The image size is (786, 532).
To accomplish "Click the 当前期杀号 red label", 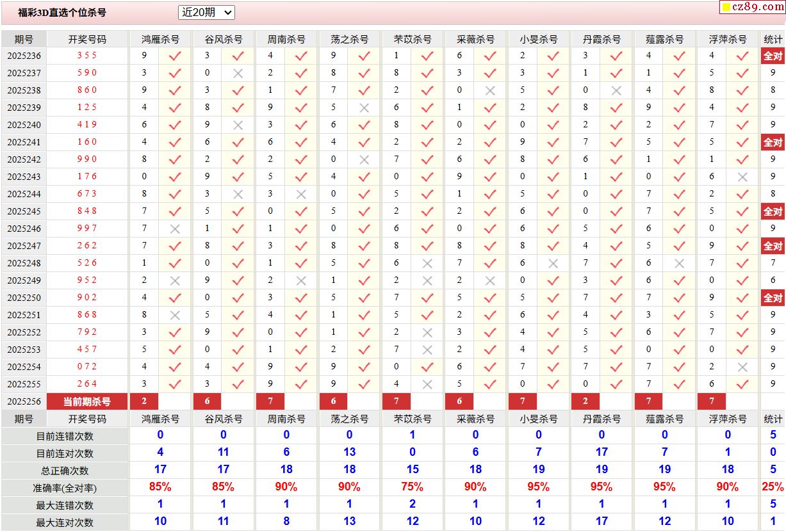I will coord(87,401).
